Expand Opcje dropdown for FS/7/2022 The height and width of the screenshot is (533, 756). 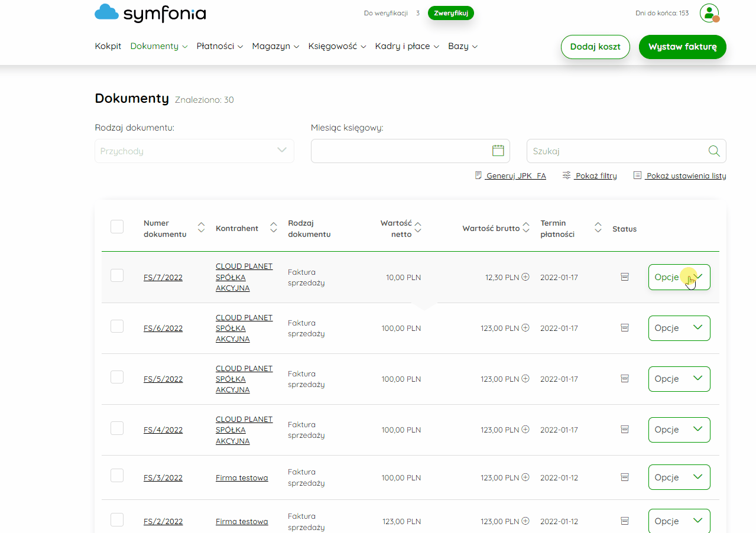point(679,277)
